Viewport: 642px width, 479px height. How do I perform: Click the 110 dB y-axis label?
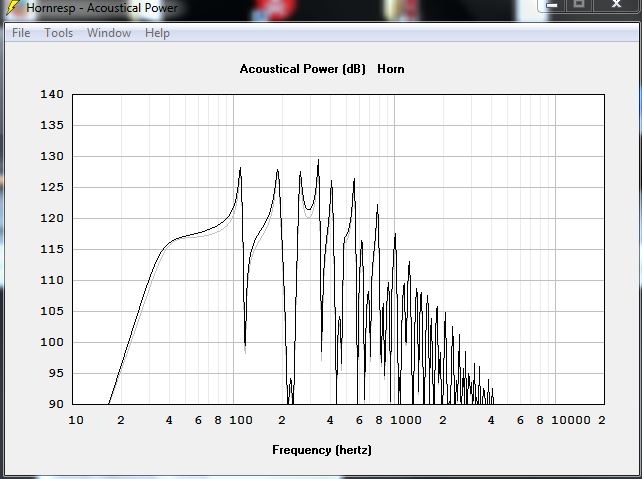(52, 280)
